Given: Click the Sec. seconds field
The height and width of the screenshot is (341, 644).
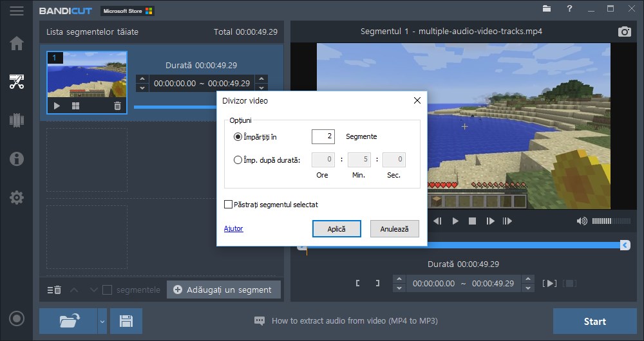Looking at the screenshot, I should coord(394,160).
